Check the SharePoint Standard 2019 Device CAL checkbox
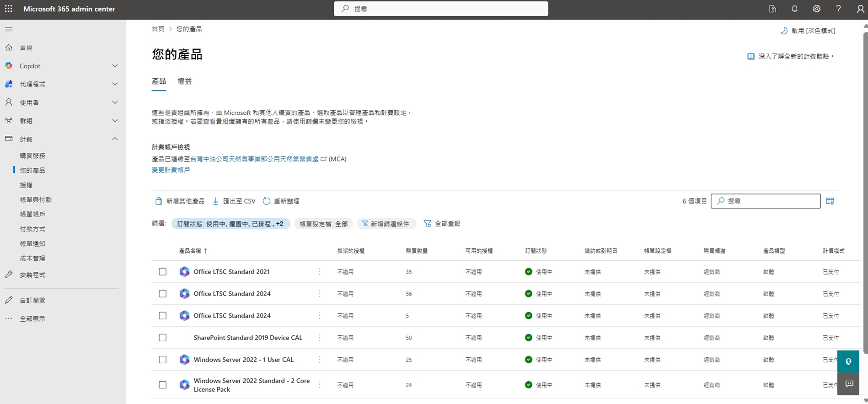This screenshot has height=404, width=868. (x=162, y=338)
